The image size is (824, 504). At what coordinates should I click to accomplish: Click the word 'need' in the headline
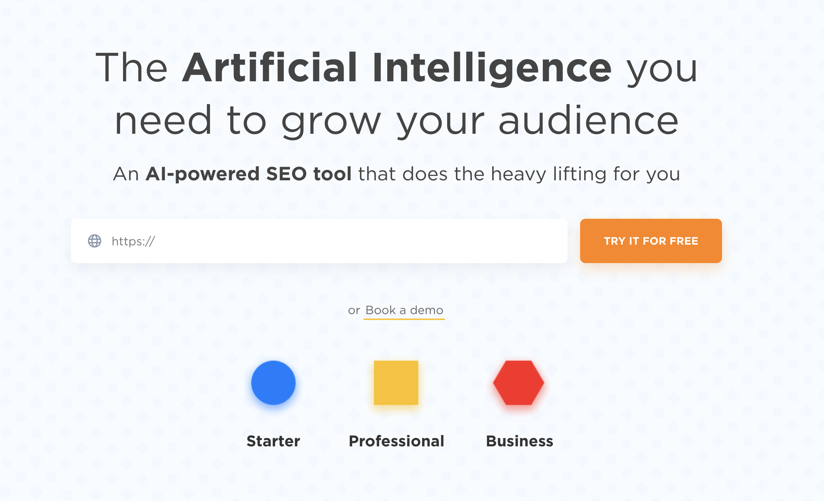163,120
